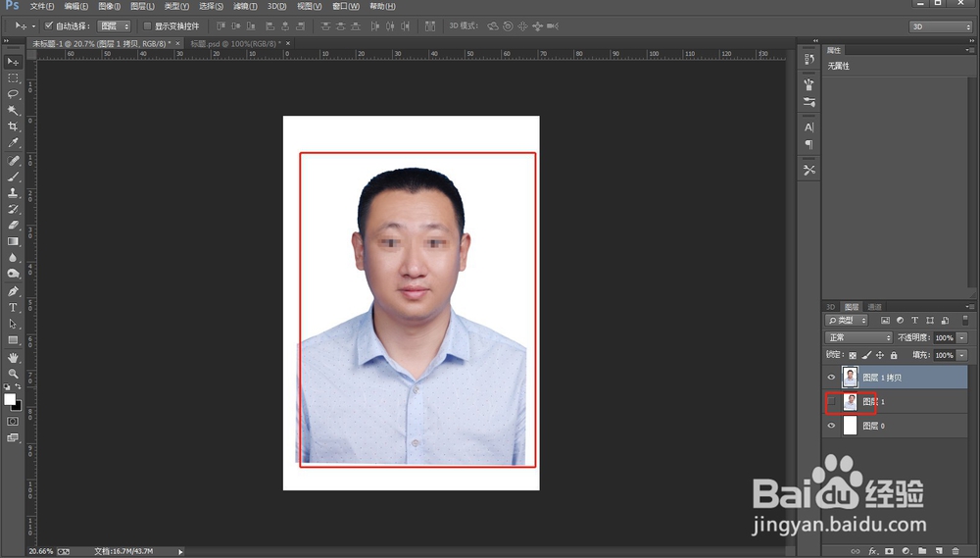Select the History Brush tool
The image size is (980, 558).
[13, 210]
